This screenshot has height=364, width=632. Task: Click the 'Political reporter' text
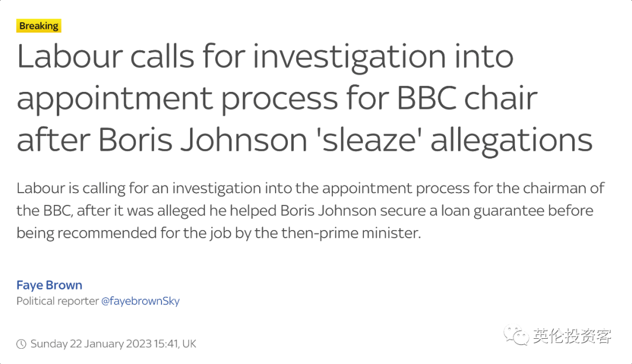(x=57, y=301)
